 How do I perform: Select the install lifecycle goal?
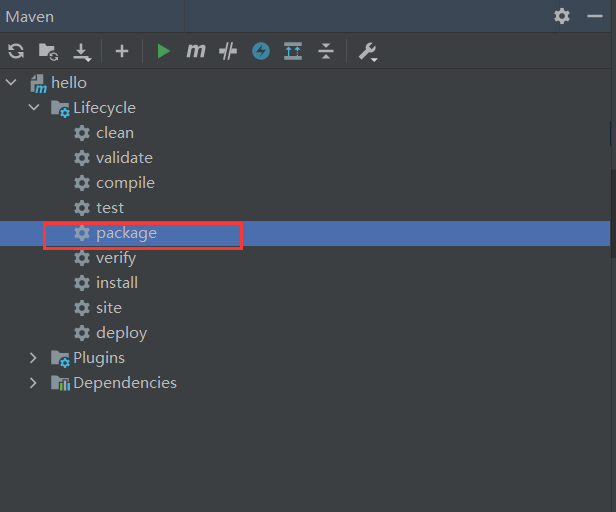pyautogui.click(x=117, y=283)
